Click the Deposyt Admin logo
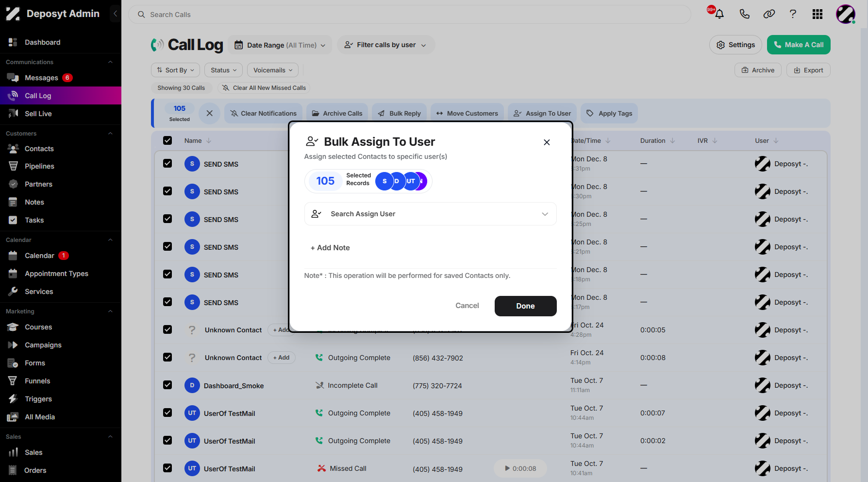 [x=52, y=14]
